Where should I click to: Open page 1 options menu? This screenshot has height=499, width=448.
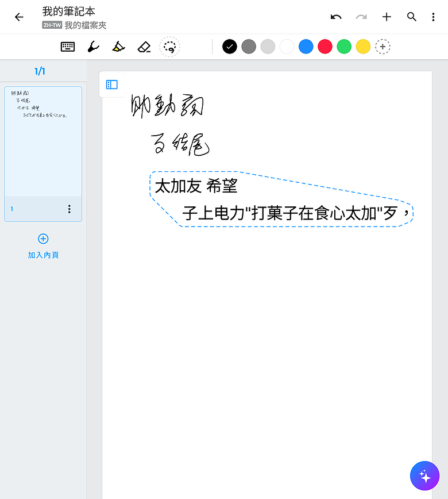(69, 209)
